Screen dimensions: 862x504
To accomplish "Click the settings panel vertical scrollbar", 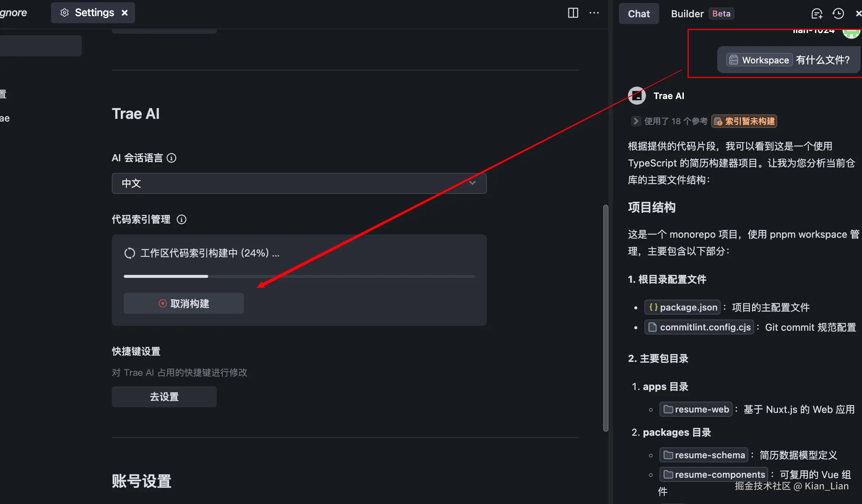I will click(605, 317).
